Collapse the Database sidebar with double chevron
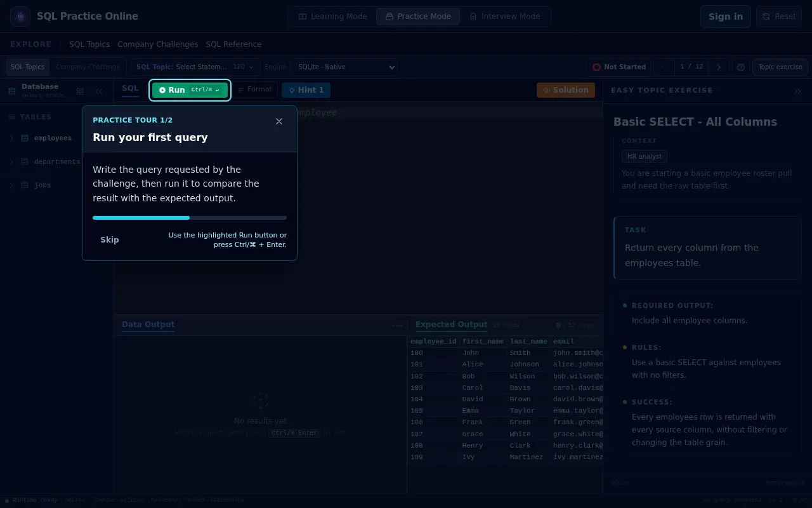 pos(99,91)
